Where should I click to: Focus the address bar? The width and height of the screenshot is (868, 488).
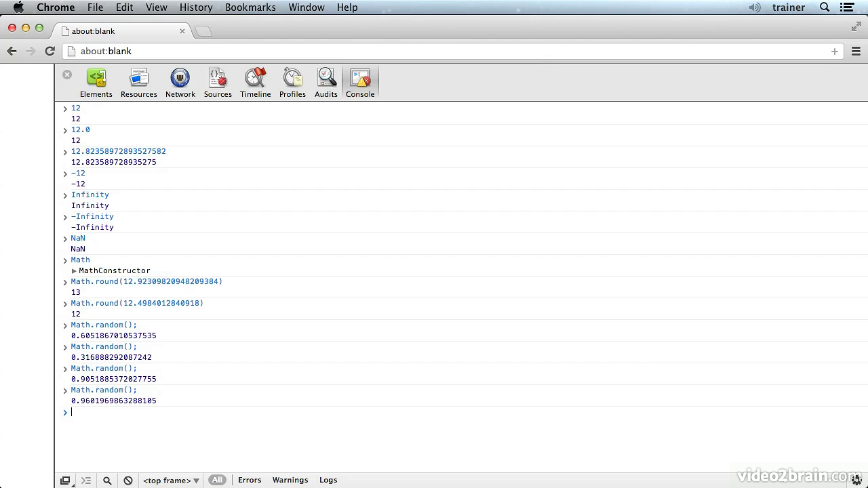point(453,51)
